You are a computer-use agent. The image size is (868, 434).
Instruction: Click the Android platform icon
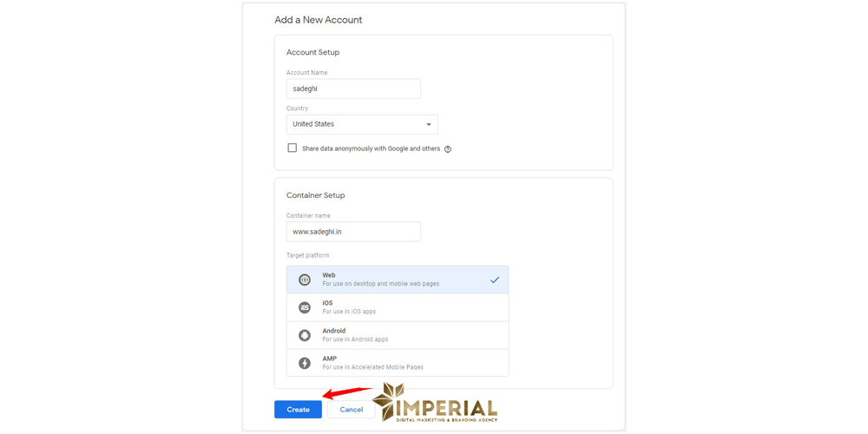pyautogui.click(x=305, y=335)
